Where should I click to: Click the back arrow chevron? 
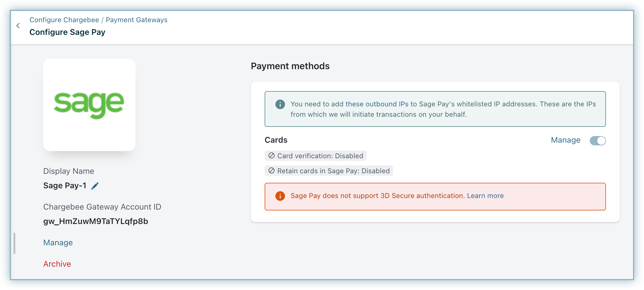coord(18,26)
